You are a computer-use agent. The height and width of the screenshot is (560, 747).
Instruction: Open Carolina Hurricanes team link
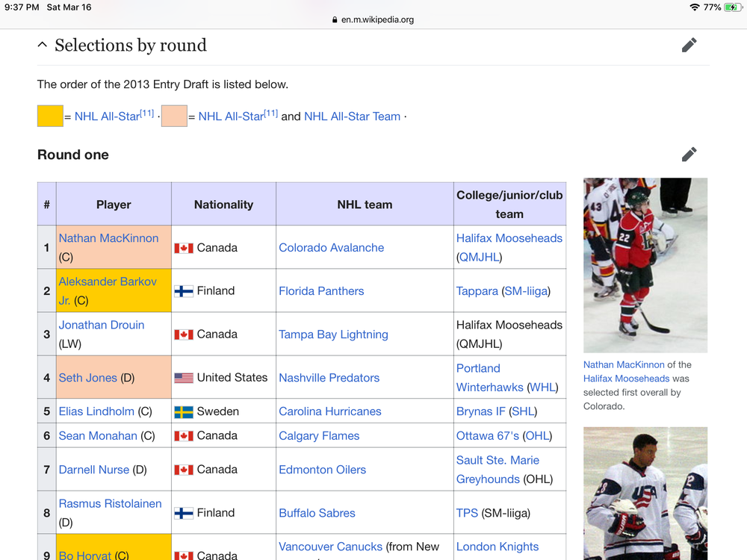[x=329, y=411]
